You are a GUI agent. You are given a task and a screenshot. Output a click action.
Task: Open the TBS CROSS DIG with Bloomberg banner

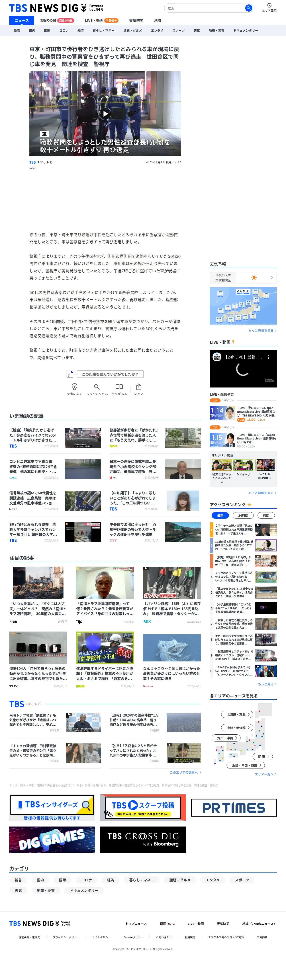(x=143, y=840)
